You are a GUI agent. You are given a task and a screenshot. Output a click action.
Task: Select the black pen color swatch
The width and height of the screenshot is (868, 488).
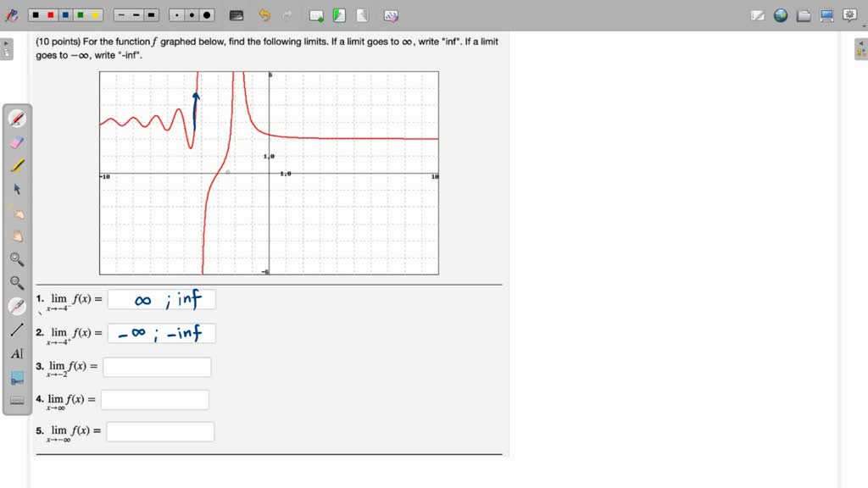(x=35, y=14)
